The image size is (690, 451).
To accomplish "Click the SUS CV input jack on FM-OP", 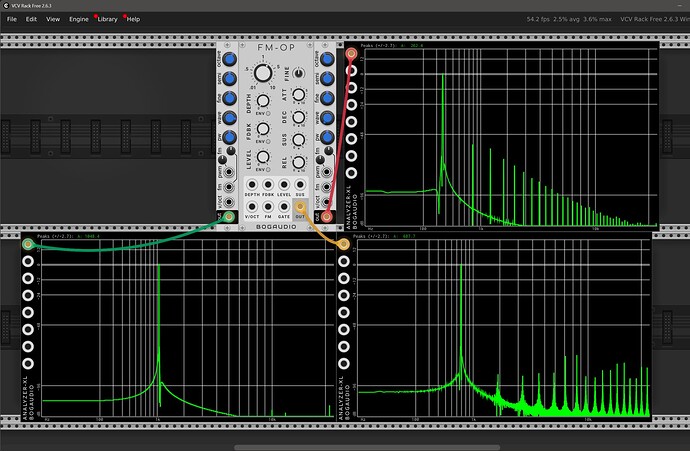I will 300,185.
